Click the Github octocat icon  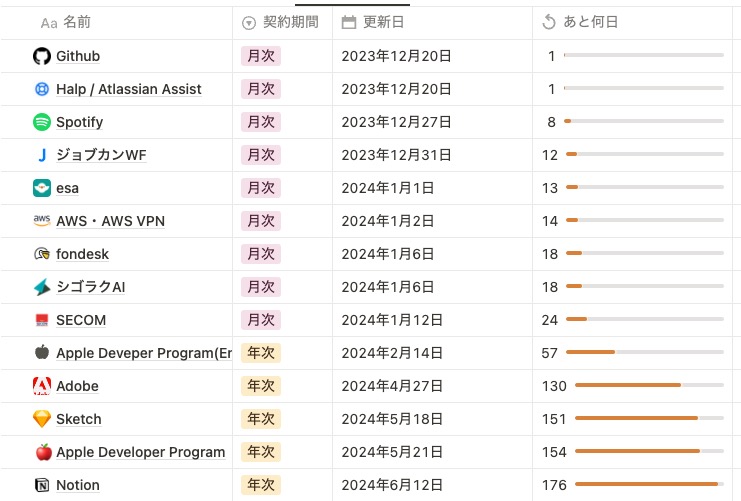(42, 56)
